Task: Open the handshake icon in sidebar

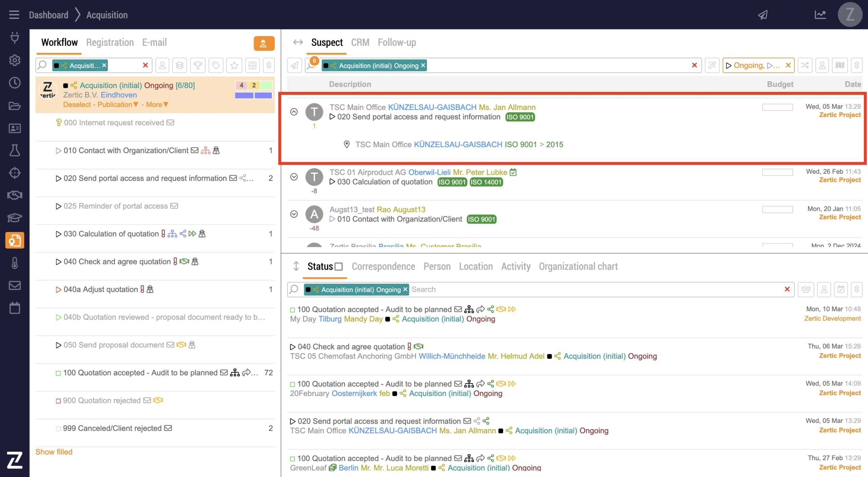Action: 14,195
